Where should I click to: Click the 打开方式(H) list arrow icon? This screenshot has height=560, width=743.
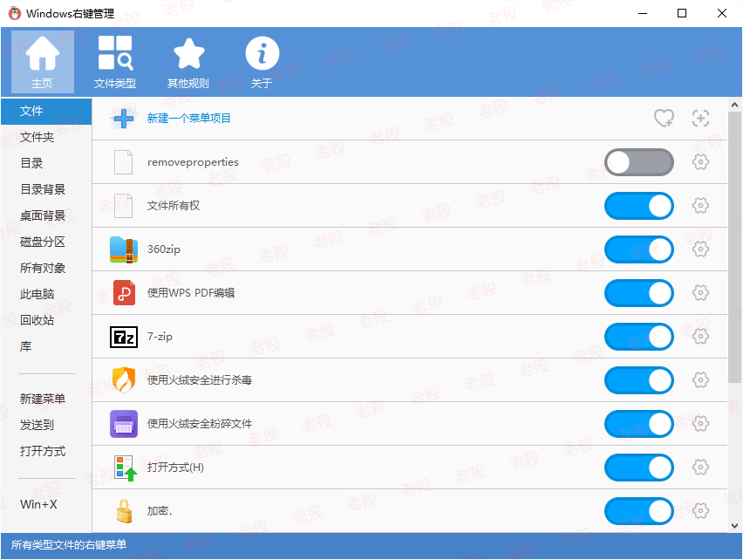tap(126, 468)
